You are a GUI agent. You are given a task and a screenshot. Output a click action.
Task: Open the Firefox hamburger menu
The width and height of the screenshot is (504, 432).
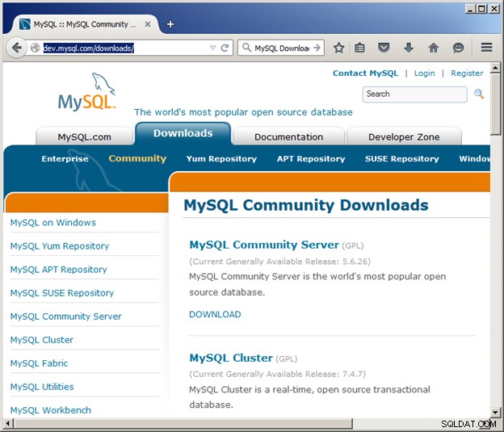click(487, 48)
